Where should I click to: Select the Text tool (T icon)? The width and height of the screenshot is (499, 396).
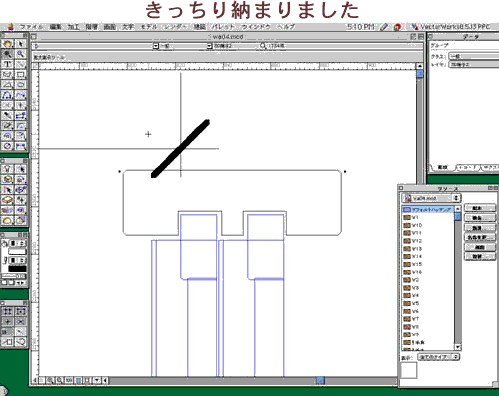point(8,64)
